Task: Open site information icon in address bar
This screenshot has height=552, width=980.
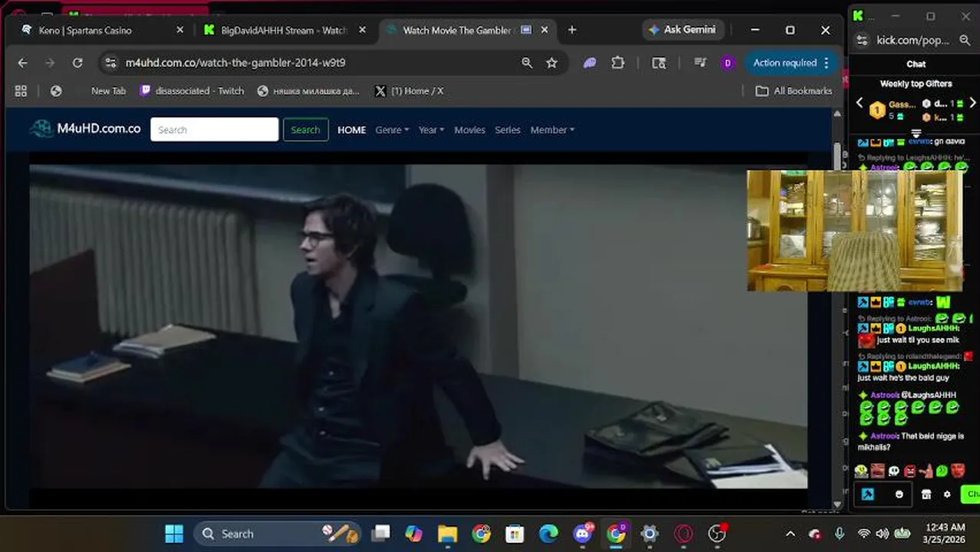Action: point(110,63)
